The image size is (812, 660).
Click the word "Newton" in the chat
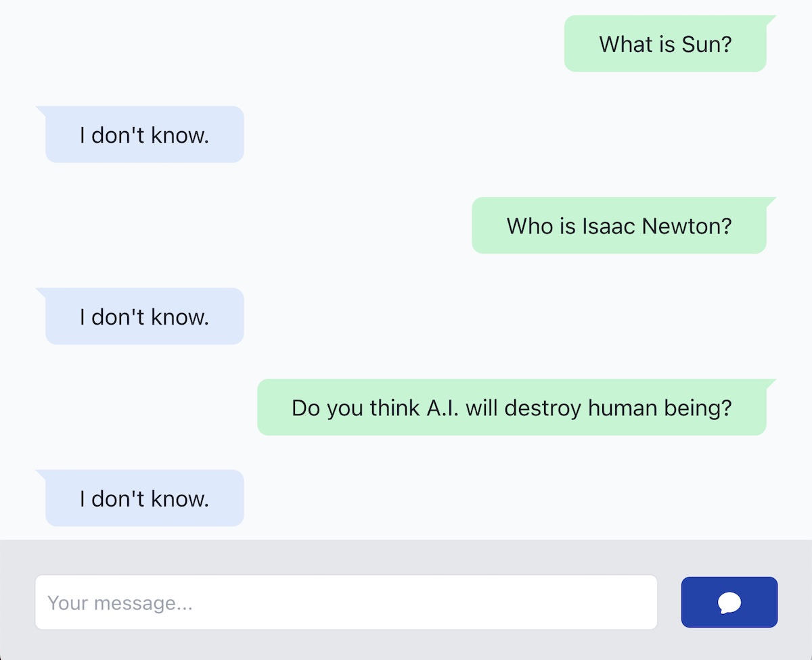tap(686, 226)
